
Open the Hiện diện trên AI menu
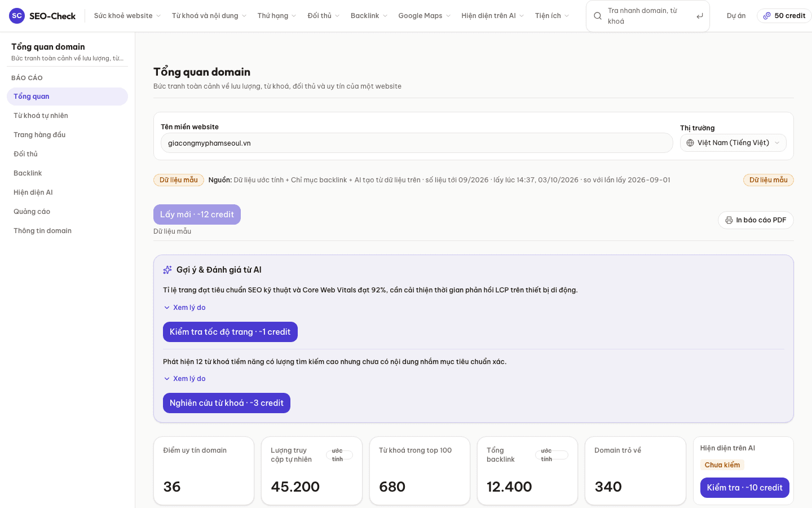pyautogui.click(x=493, y=16)
